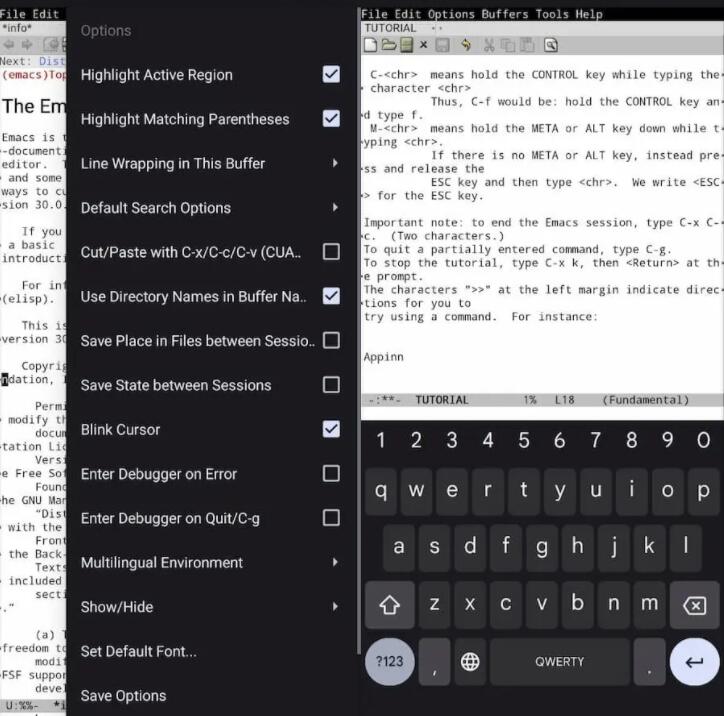Open the Help menu
Image resolution: width=724 pixels, height=716 pixels.
[x=589, y=14]
